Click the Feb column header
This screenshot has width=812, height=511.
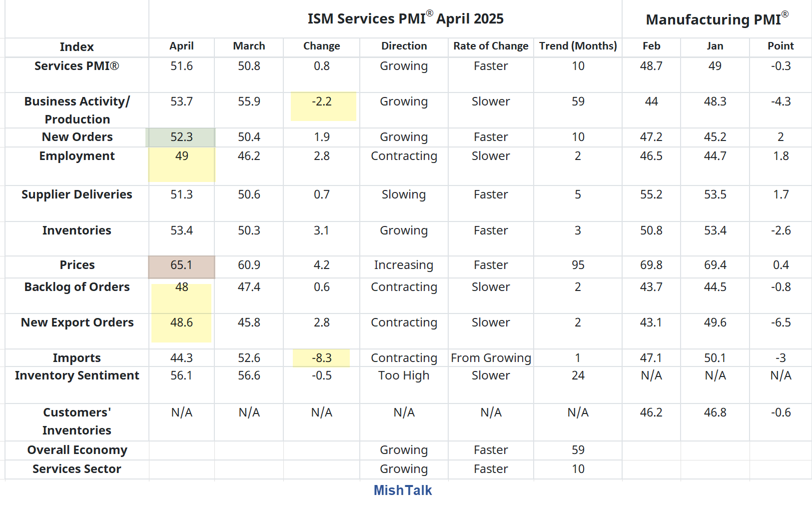tap(651, 46)
